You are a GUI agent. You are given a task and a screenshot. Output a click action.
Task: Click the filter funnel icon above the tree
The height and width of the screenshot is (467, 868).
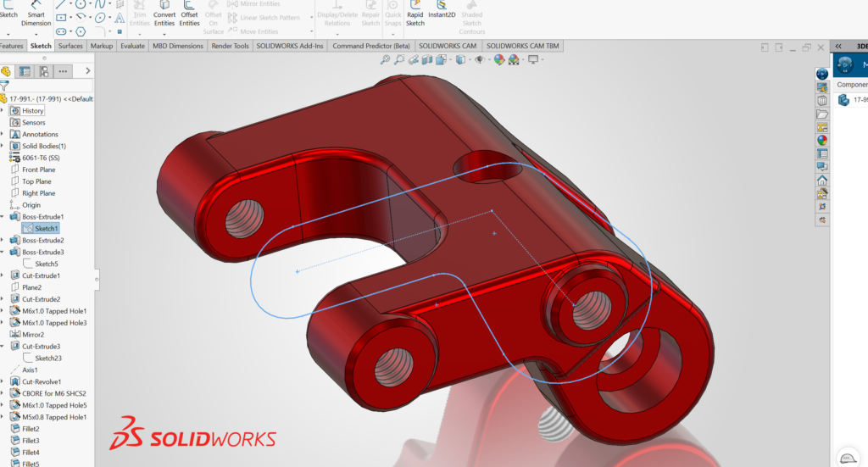pyautogui.click(x=4, y=86)
